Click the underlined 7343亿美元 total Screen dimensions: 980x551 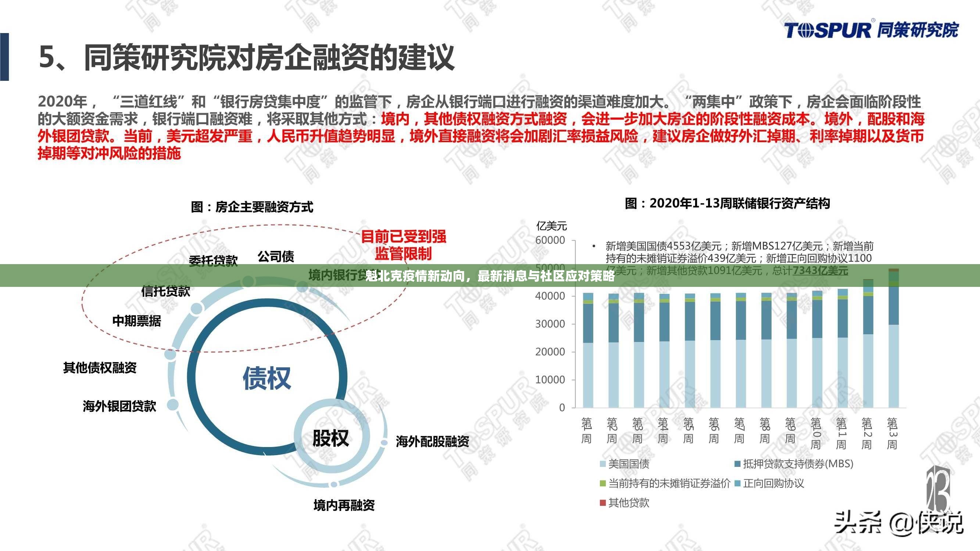(820, 271)
